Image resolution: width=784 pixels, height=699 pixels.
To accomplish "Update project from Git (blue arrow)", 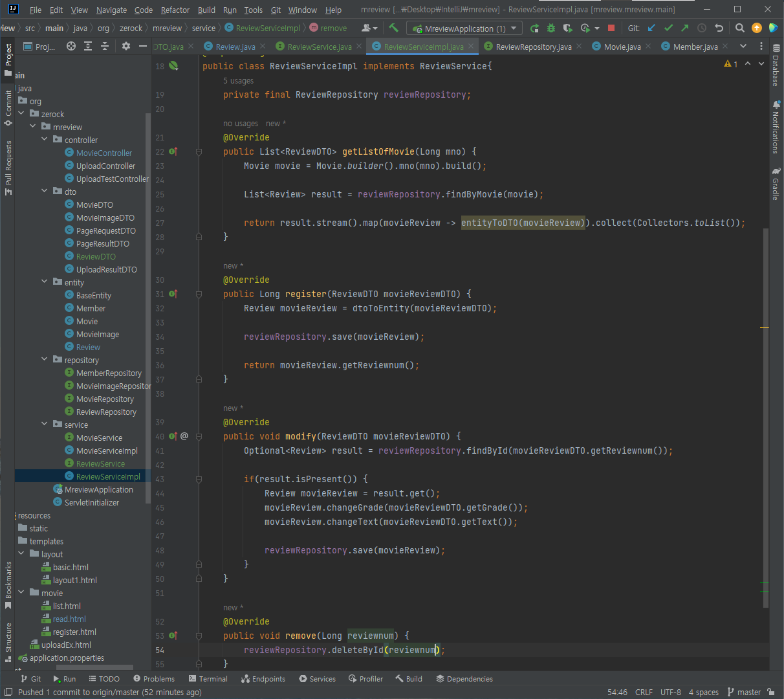I will pyautogui.click(x=651, y=28).
